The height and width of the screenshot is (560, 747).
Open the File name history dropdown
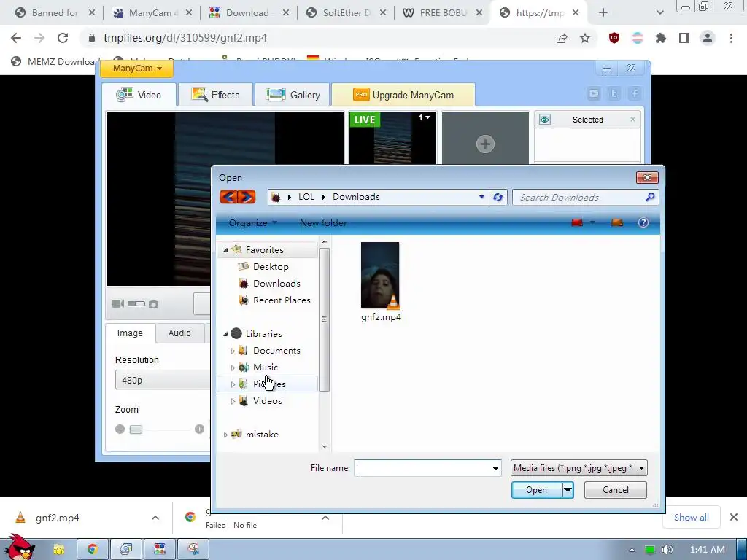click(495, 469)
